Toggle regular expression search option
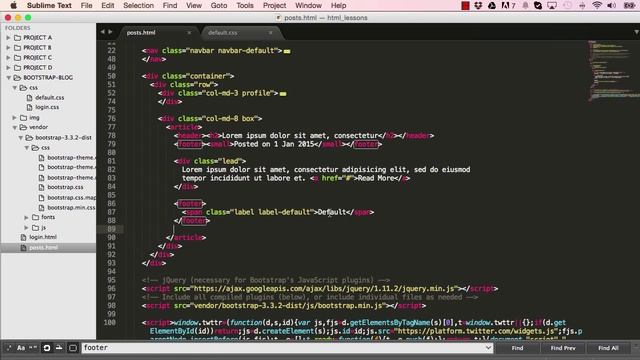The height and width of the screenshot is (360, 640). [9, 348]
